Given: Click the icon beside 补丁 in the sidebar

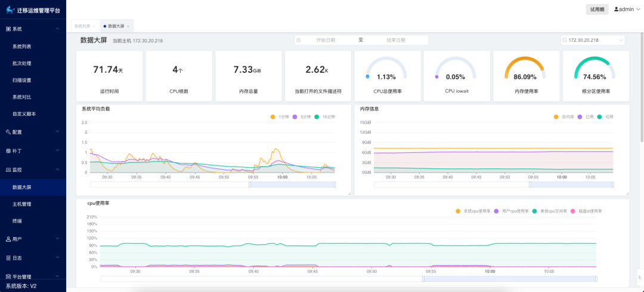Looking at the screenshot, I should [8, 151].
